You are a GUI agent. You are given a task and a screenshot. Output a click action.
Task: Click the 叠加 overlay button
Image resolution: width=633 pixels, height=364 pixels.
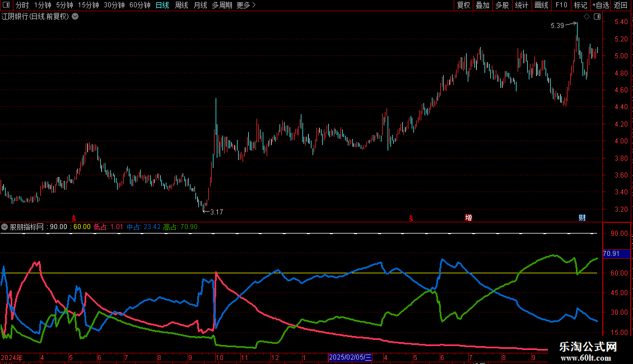(483, 5)
